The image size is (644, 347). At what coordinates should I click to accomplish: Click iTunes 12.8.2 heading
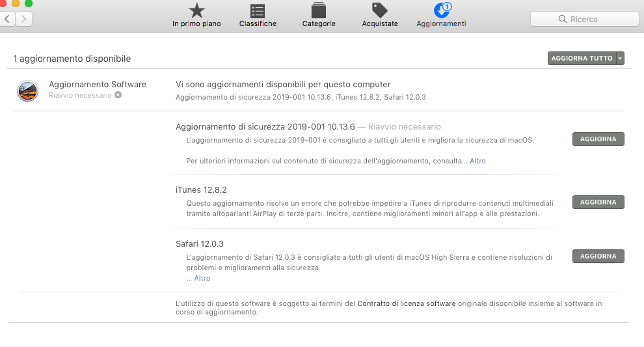(x=201, y=190)
